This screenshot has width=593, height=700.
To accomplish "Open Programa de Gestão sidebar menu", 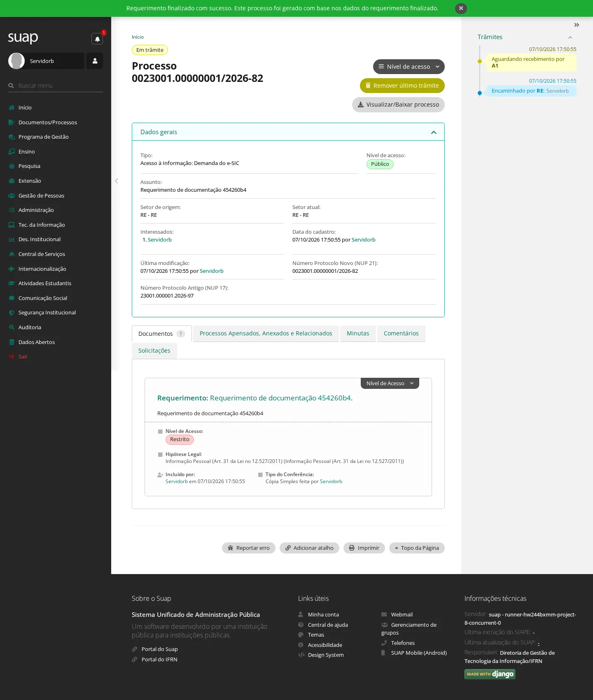I will tap(43, 137).
